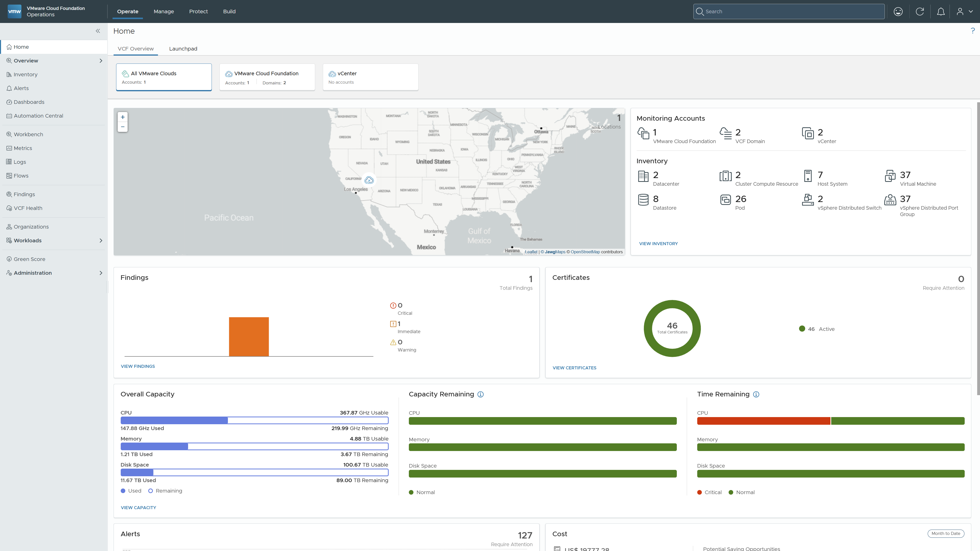The image size is (980, 551).
Task: Click the Datacenter inventory icon
Action: [643, 176]
